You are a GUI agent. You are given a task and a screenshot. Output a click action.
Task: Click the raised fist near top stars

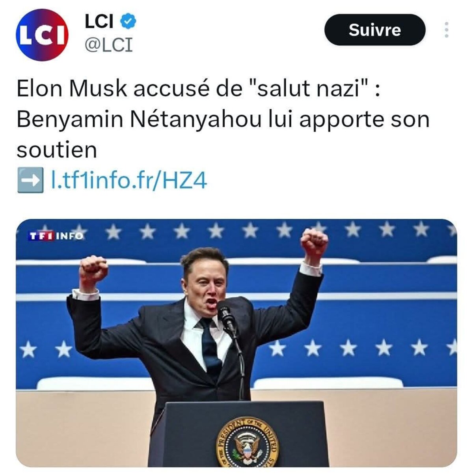click(x=314, y=241)
